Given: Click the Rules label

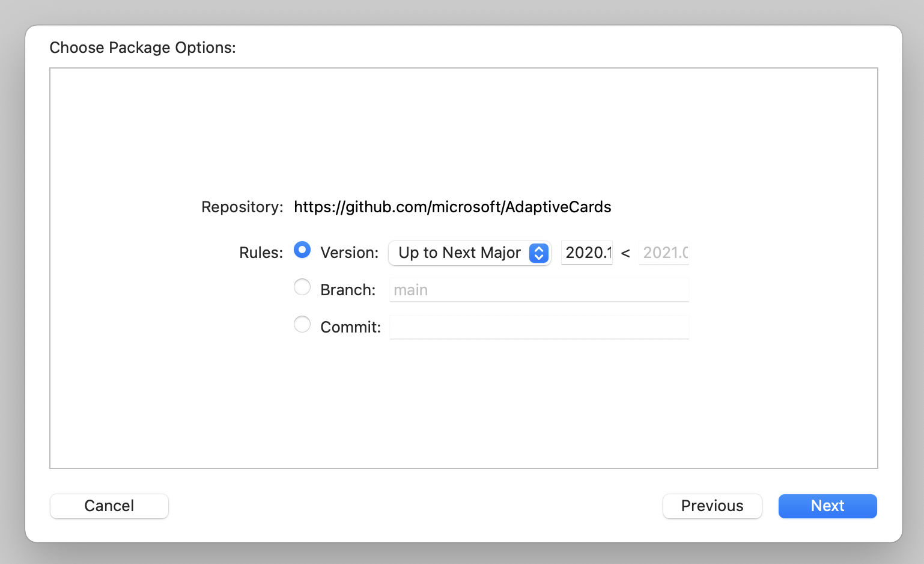Looking at the screenshot, I should (260, 253).
